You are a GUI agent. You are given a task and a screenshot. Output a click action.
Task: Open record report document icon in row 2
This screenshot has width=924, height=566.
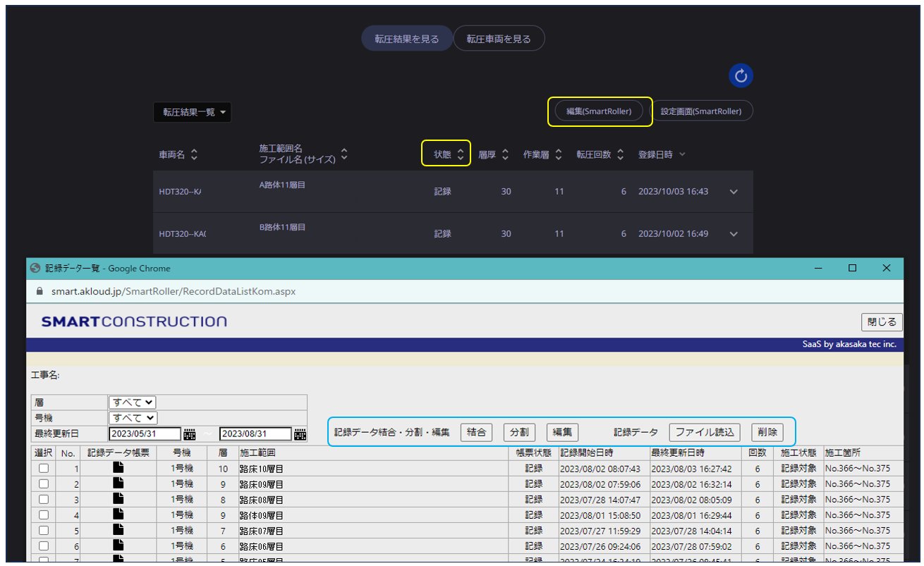[118, 484]
